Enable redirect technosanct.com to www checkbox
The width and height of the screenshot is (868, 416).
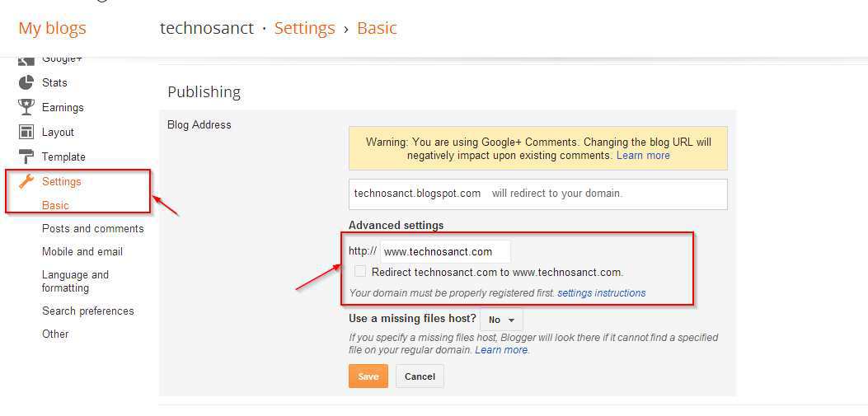coord(360,271)
